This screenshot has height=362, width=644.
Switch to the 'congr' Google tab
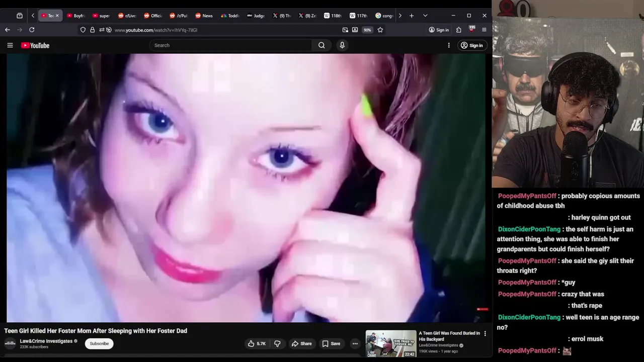[x=384, y=16]
